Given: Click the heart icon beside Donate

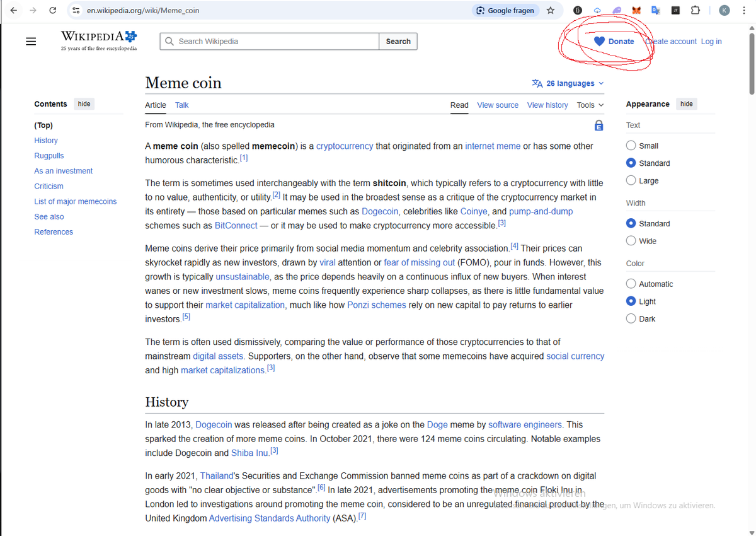Looking at the screenshot, I should pyautogui.click(x=599, y=41).
